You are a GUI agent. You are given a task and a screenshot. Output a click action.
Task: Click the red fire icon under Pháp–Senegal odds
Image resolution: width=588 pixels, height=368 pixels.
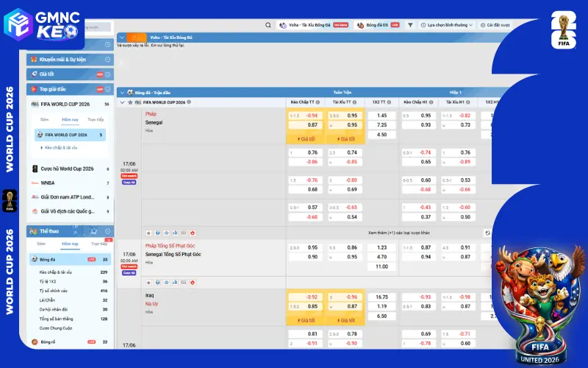pyautogui.click(x=193, y=233)
